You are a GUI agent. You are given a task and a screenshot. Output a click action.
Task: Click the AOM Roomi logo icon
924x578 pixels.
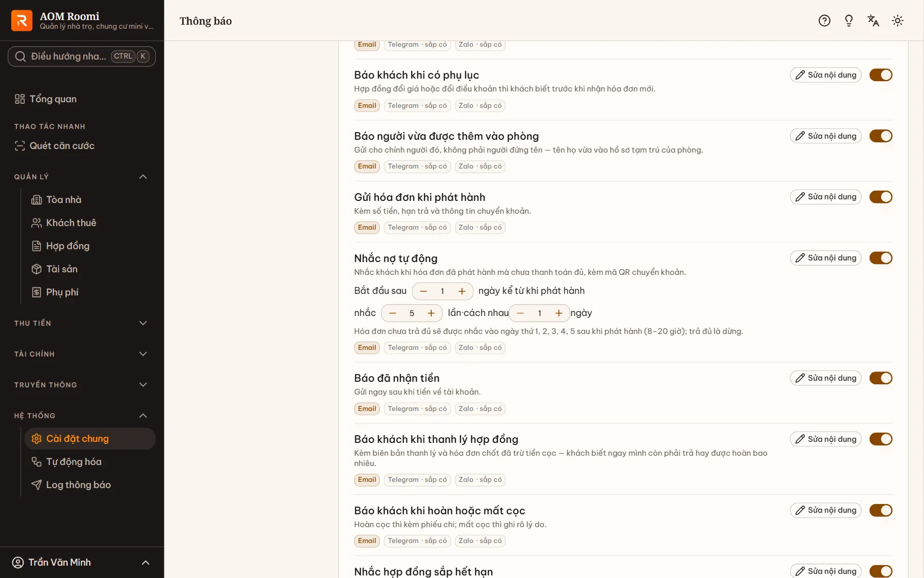[22, 21]
